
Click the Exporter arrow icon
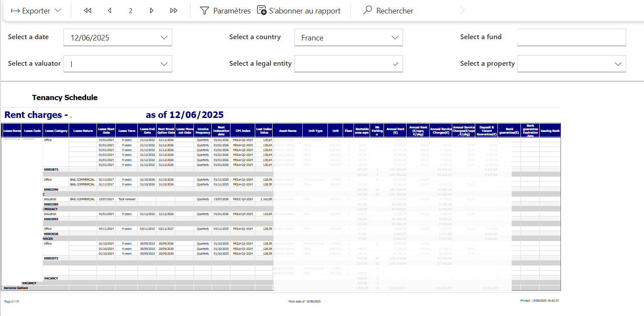point(15,11)
